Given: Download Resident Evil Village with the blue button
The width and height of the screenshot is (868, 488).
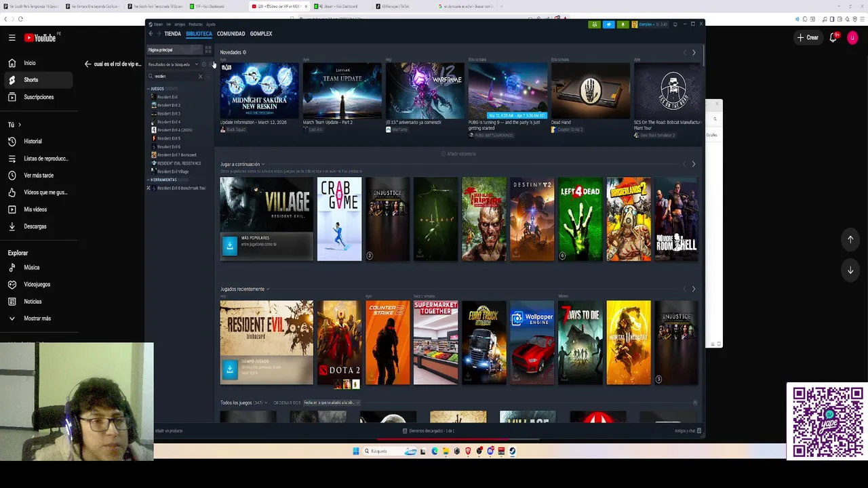Looking at the screenshot, I should click(x=229, y=246).
